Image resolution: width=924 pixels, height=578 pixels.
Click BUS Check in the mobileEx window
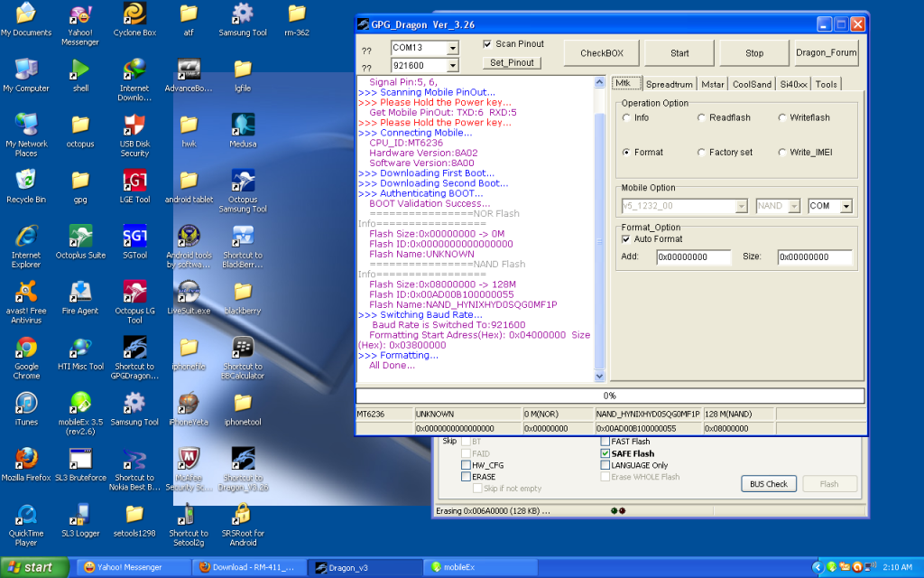point(769,484)
